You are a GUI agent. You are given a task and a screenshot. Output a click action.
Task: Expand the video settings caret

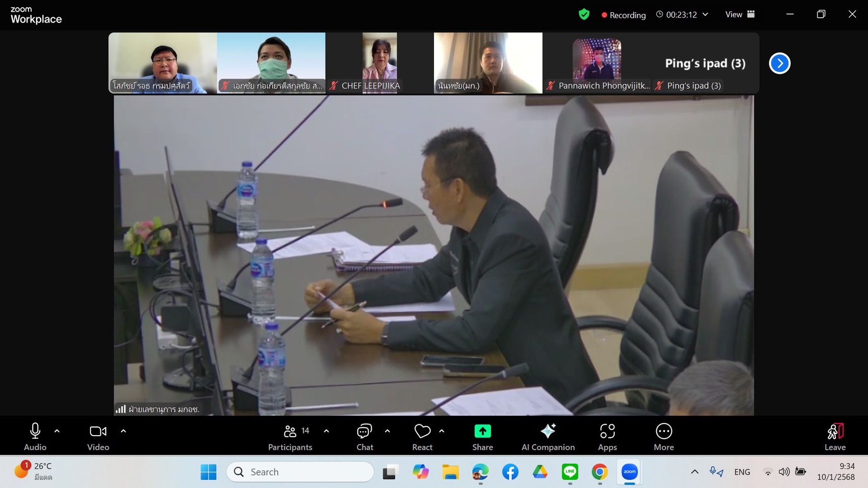click(x=123, y=431)
